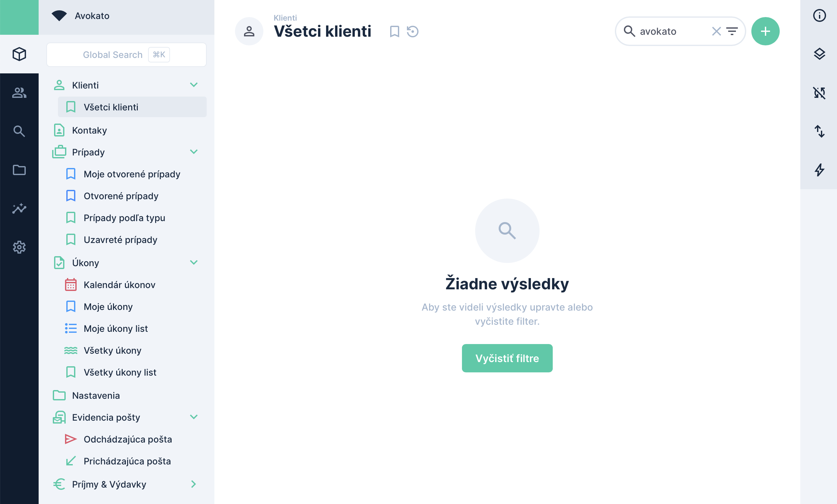Collapse the Prípady section chevron
Viewport: 837px width, 504px height.
[194, 152]
